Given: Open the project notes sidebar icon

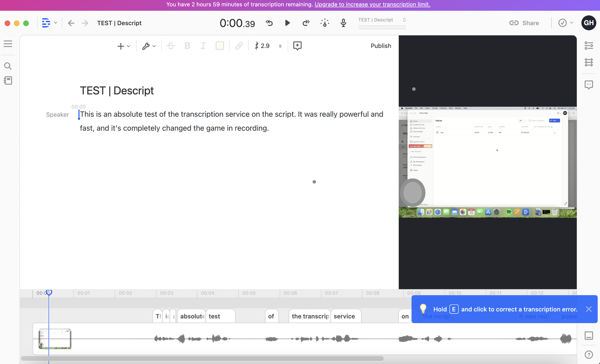Looking at the screenshot, I should 8,80.
